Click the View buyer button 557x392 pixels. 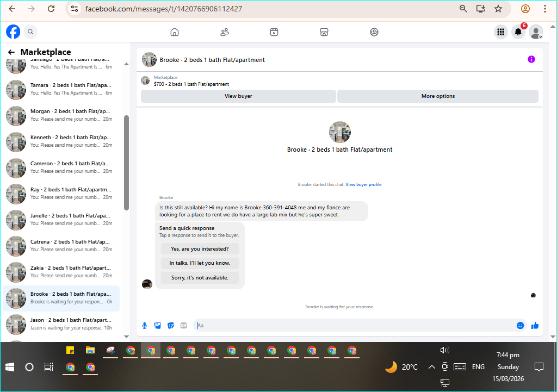pos(238,96)
